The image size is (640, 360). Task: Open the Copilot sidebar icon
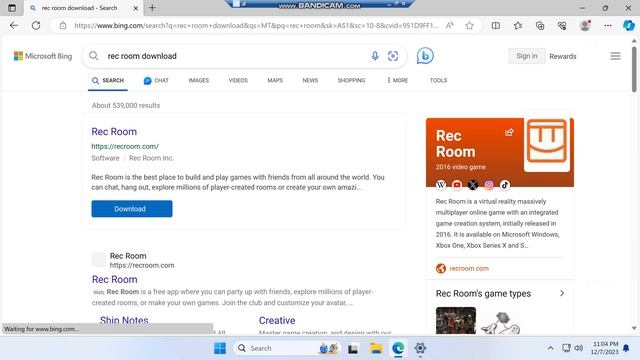pyautogui.click(x=629, y=25)
